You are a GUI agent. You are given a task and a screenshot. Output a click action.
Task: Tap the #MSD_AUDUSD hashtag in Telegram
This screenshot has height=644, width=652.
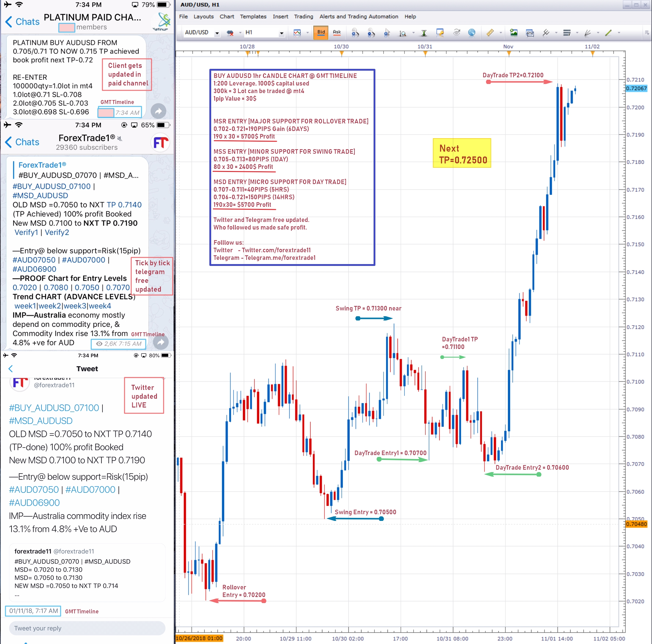[x=40, y=196]
